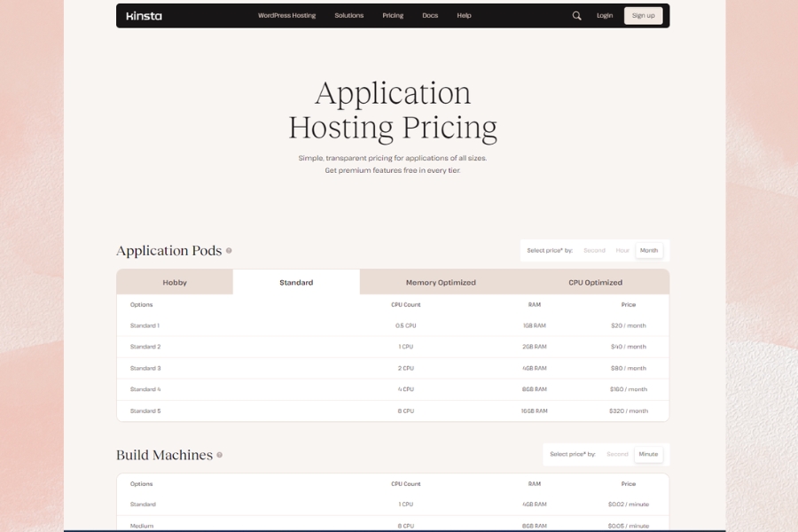Click the 1GB RAM cell
Image resolution: width=798 pixels, height=532 pixels.
pyautogui.click(x=535, y=325)
